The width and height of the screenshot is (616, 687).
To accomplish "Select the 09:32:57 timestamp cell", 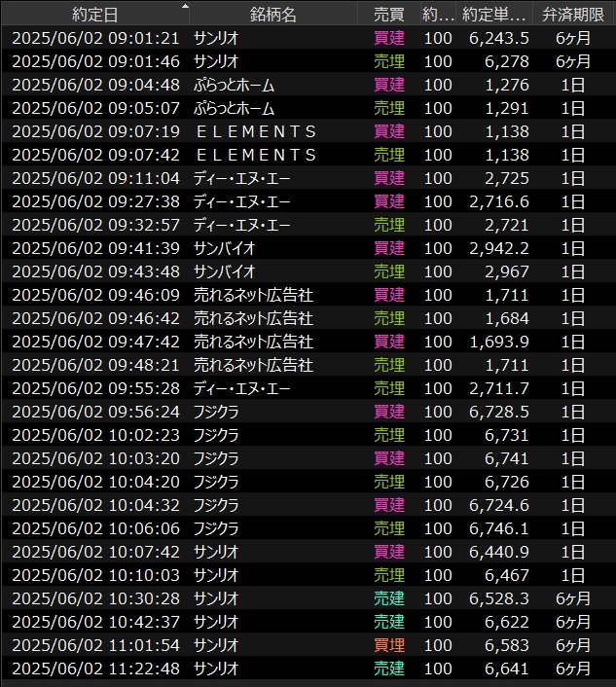I will click(x=95, y=225).
